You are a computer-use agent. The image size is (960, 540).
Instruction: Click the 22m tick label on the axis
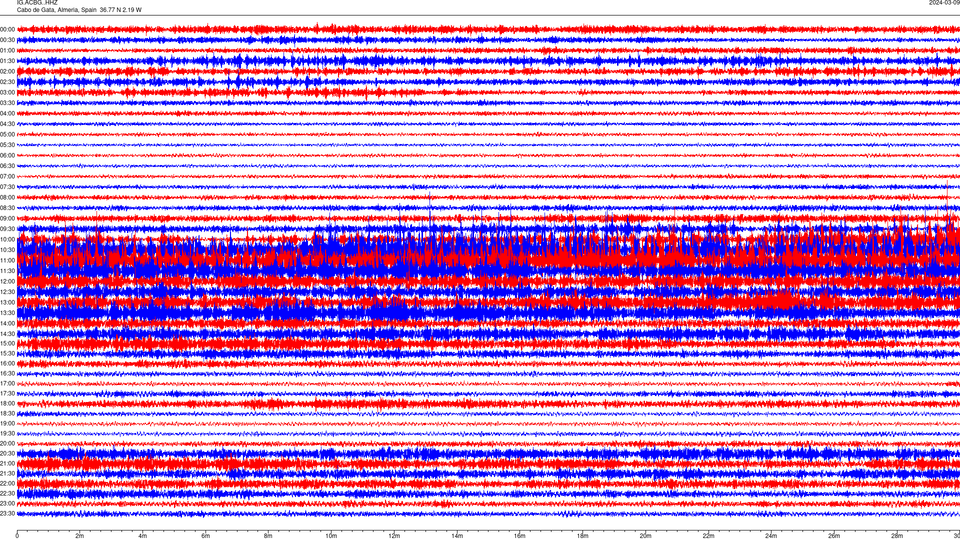pos(708,536)
